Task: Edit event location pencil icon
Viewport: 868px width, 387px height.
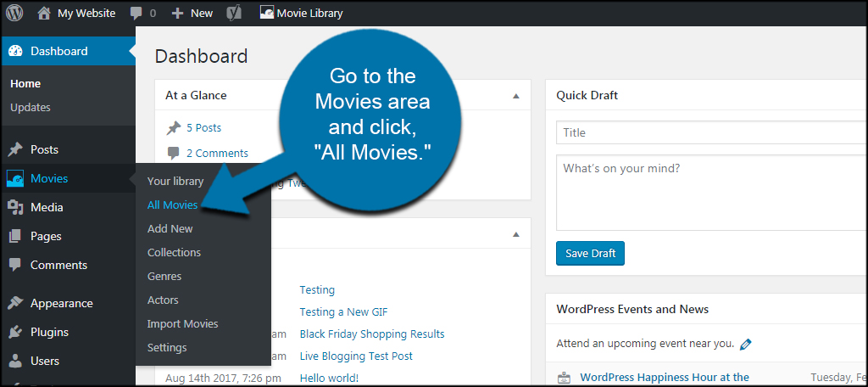Action: pos(746,344)
